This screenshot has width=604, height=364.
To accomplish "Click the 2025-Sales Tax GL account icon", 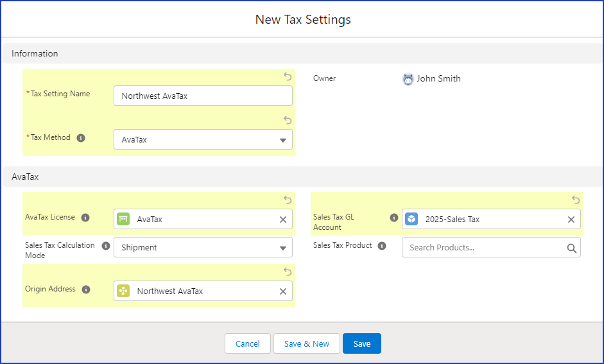I will (411, 219).
